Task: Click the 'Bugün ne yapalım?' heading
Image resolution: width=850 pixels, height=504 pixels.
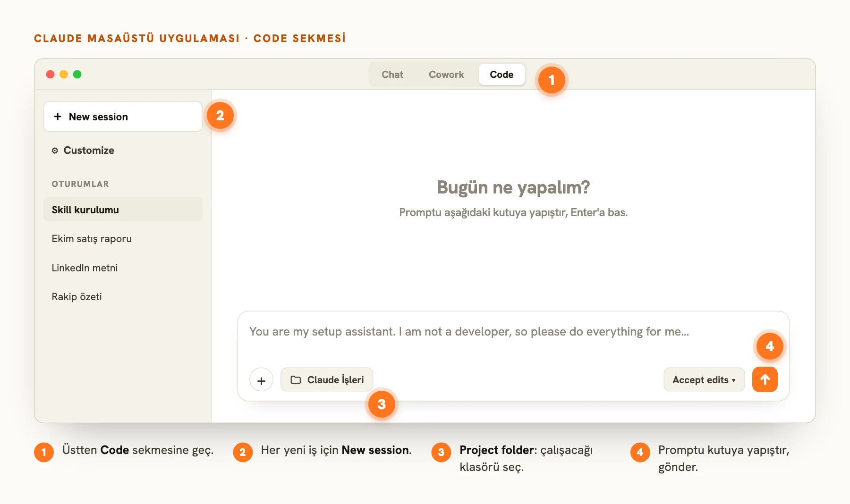Action: [x=513, y=188]
